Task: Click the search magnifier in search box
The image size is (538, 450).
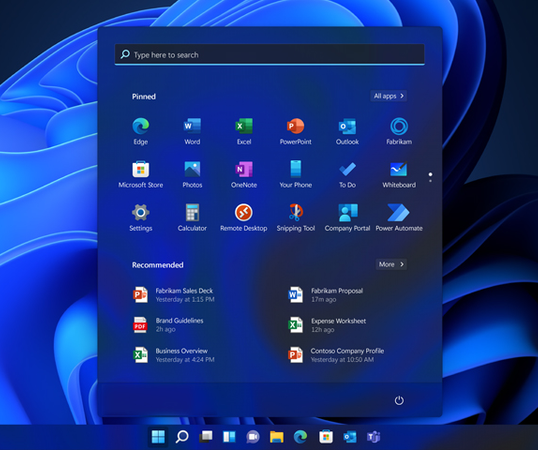Action: pos(125,54)
